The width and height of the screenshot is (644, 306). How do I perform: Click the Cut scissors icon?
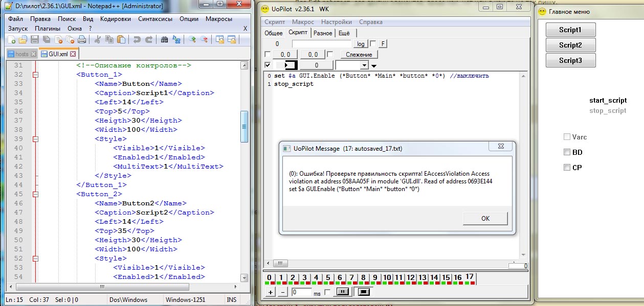coord(97,39)
